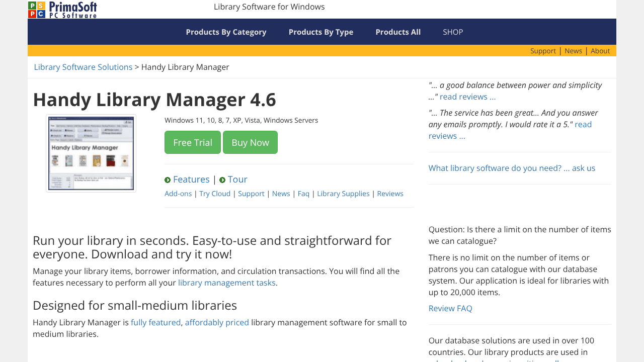The height and width of the screenshot is (362, 644).
Task: Open Products By Category menu
Action: point(226,32)
